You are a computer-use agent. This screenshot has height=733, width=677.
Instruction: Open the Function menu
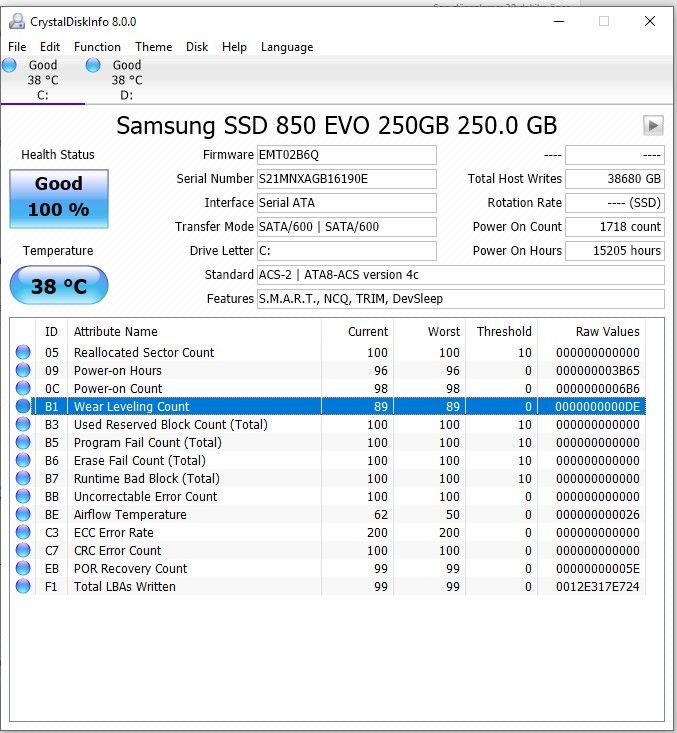[x=97, y=47]
